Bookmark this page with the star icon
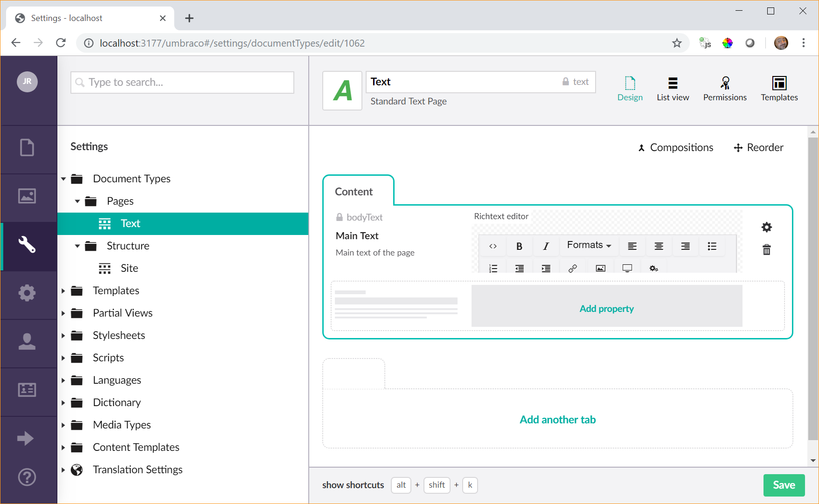Screen dimensions: 819x504 click(677, 43)
